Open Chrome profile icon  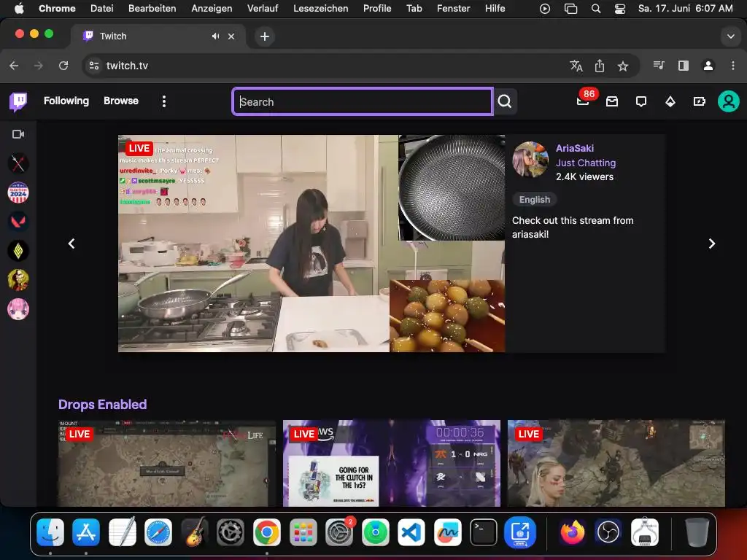(708, 66)
